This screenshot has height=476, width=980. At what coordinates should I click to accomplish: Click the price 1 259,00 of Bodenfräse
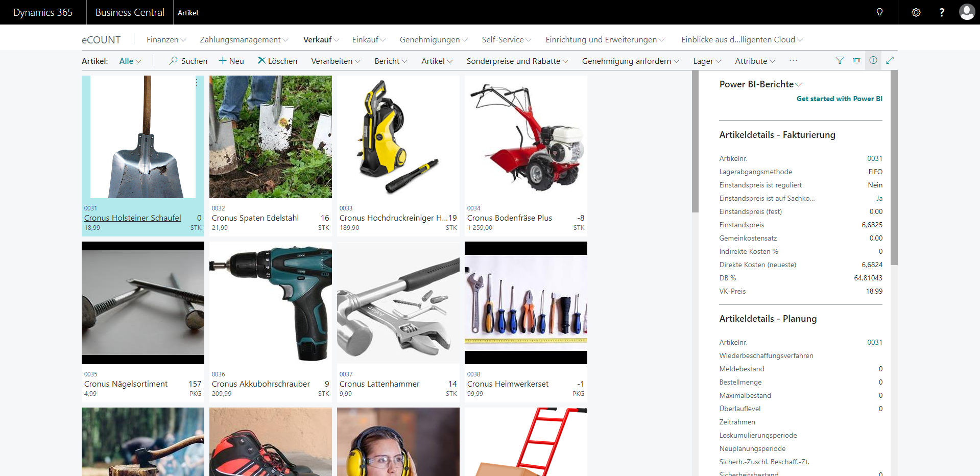tap(480, 228)
